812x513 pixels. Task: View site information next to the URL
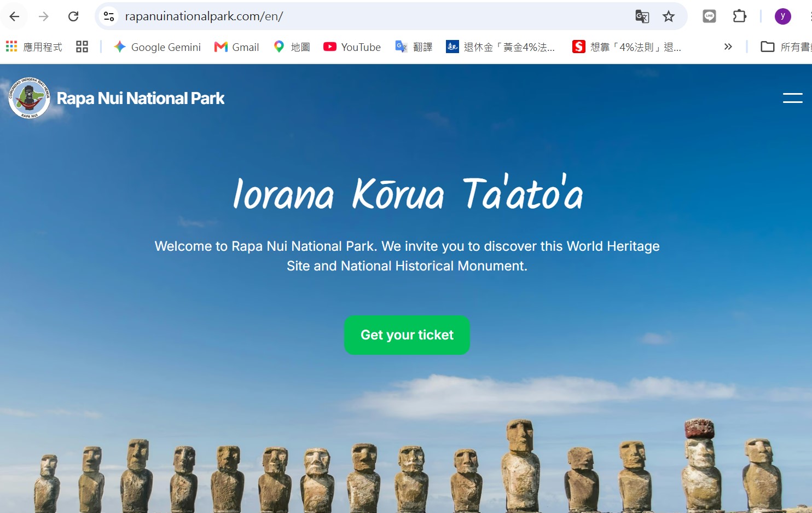click(x=109, y=16)
